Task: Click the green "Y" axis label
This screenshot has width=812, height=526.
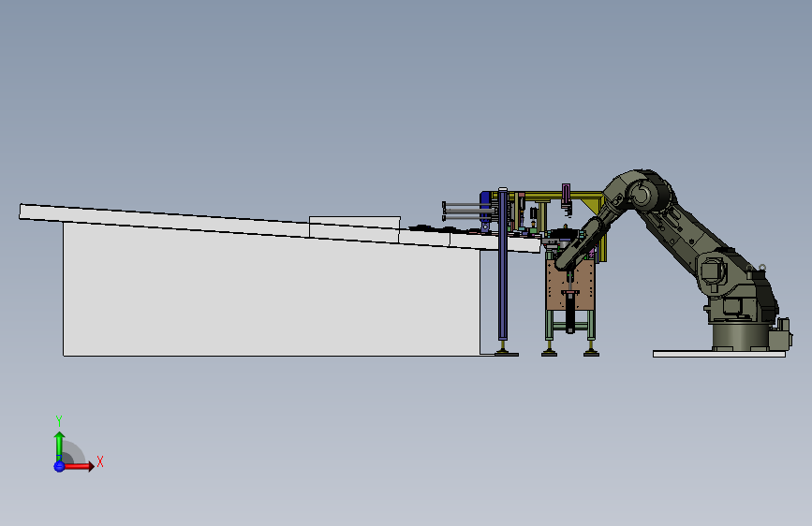Action: tap(59, 421)
